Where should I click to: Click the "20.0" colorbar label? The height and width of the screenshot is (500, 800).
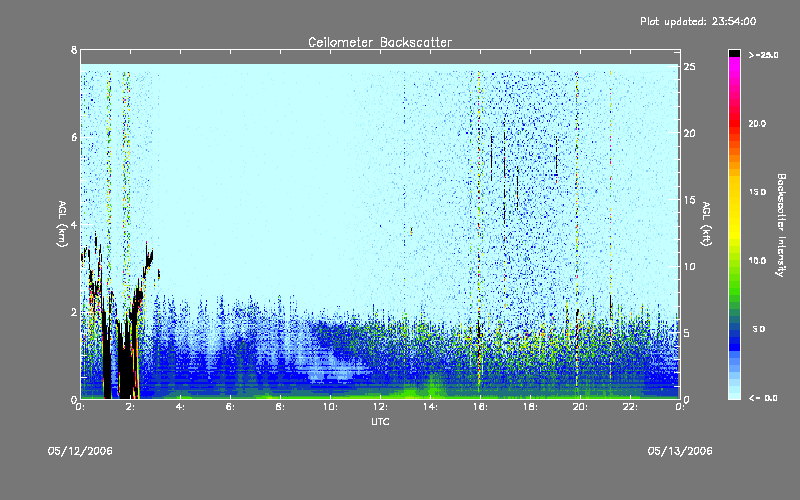(757, 124)
